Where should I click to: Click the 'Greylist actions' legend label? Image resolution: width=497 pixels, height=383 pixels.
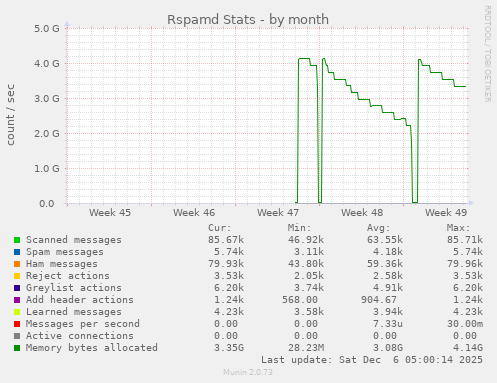point(74,288)
